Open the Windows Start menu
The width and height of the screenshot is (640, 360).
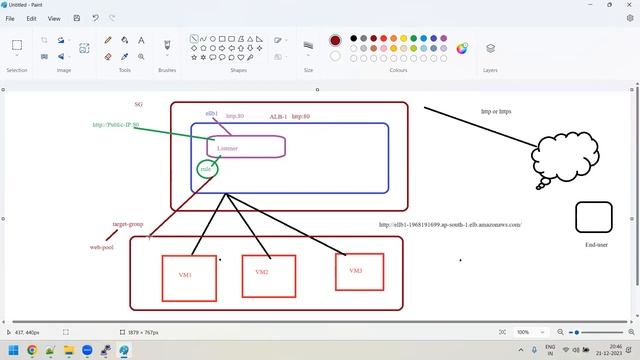pyautogui.click(x=13, y=350)
